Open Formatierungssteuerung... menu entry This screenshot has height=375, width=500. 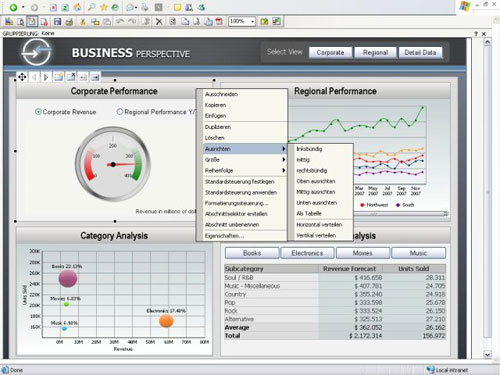(245, 203)
